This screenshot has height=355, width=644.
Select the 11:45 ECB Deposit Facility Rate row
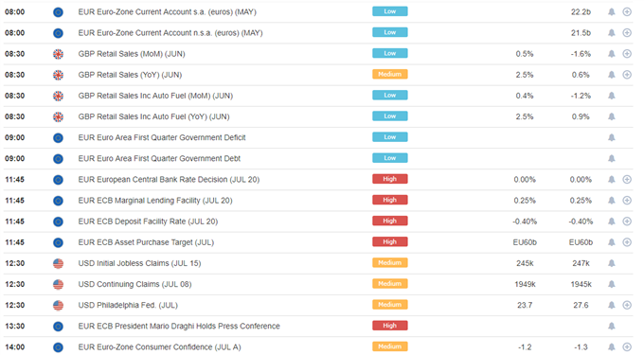pyautogui.click(x=318, y=222)
